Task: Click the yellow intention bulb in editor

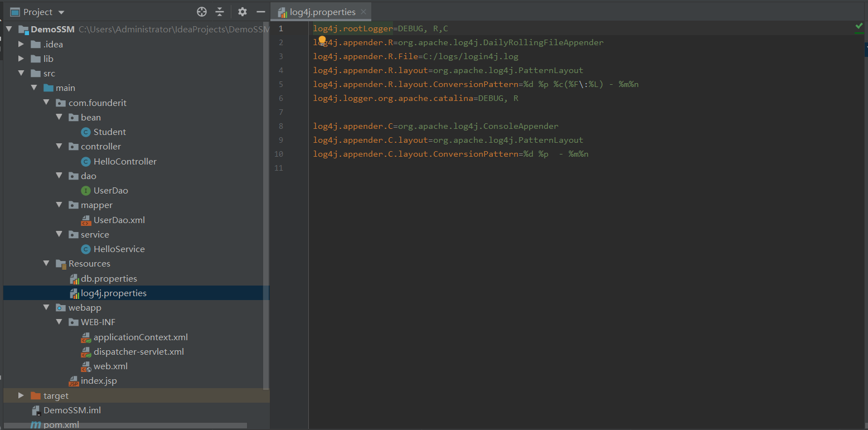Action: 322,40
